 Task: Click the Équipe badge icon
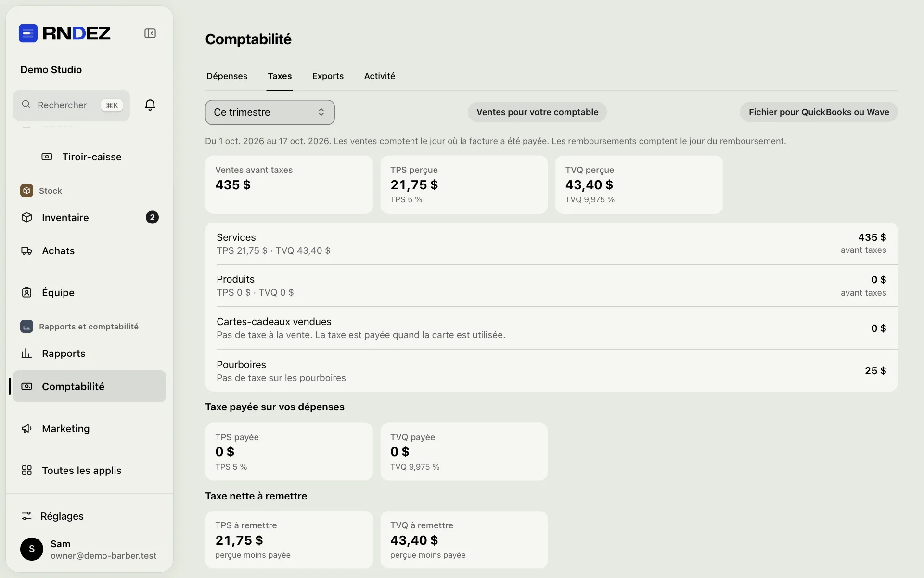tap(27, 292)
